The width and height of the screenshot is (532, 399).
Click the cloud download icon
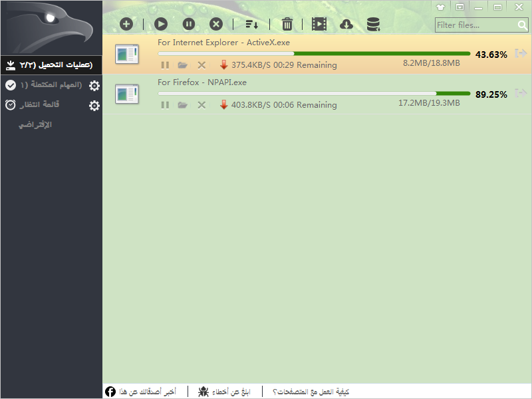pyautogui.click(x=346, y=25)
